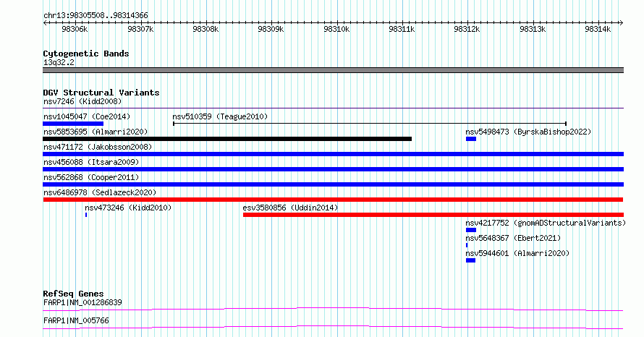The height and width of the screenshot is (337, 644).
Task: Select the tiny blue nsv473246 marker
Action: (86, 215)
